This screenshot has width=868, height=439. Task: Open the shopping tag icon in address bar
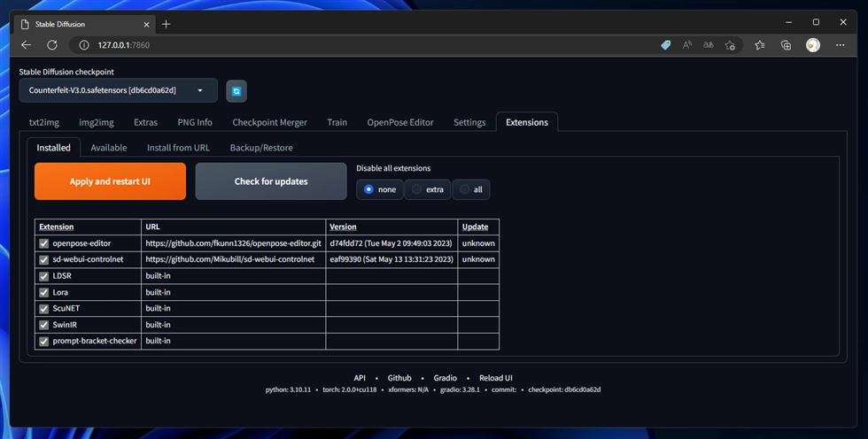coord(666,45)
